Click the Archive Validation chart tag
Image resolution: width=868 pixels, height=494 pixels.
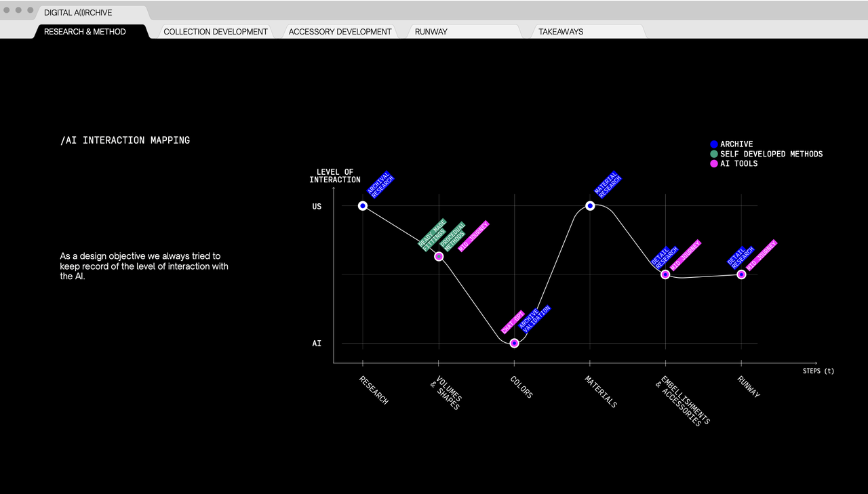[535, 320]
